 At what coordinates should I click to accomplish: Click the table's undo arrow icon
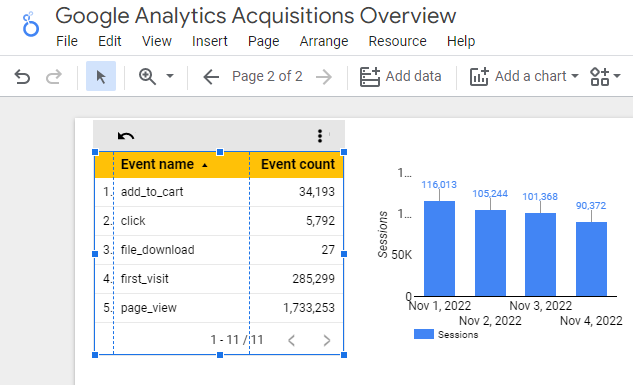126,136
